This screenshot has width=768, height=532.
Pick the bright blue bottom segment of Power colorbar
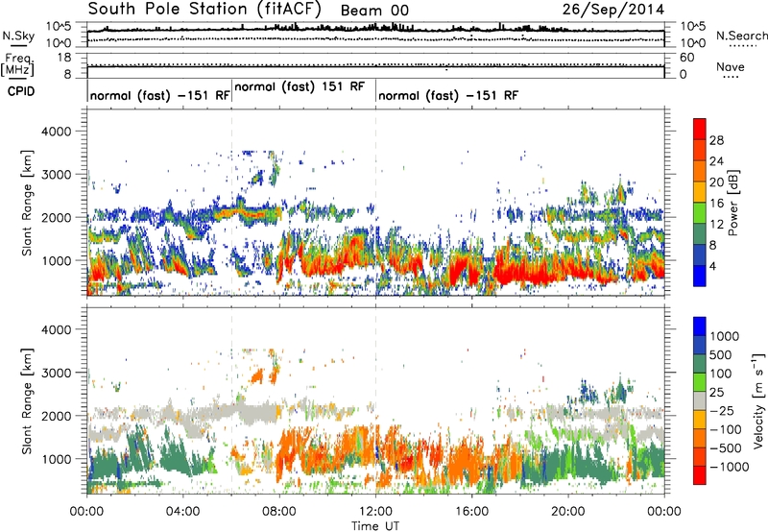pyautogui.click(x=700, y=277)
